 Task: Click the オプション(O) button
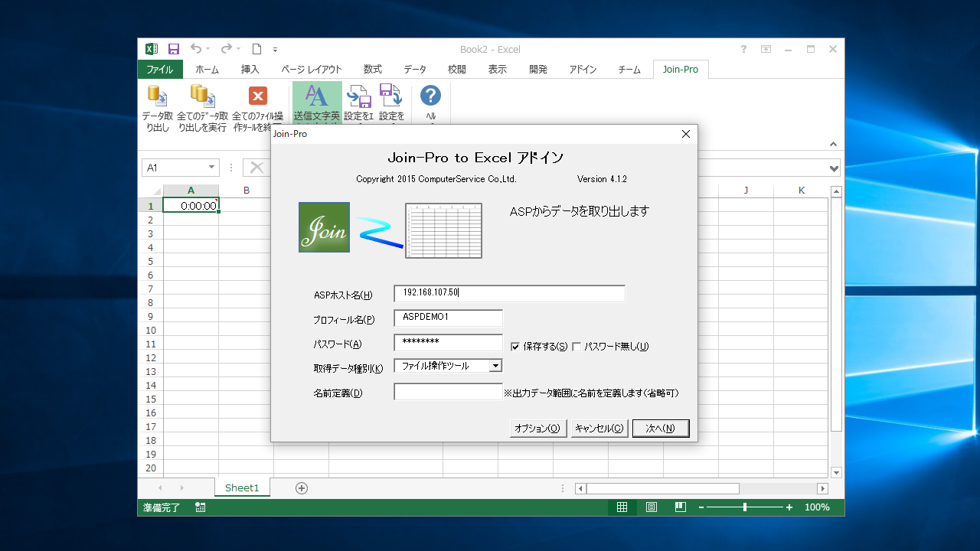[539, 429]
